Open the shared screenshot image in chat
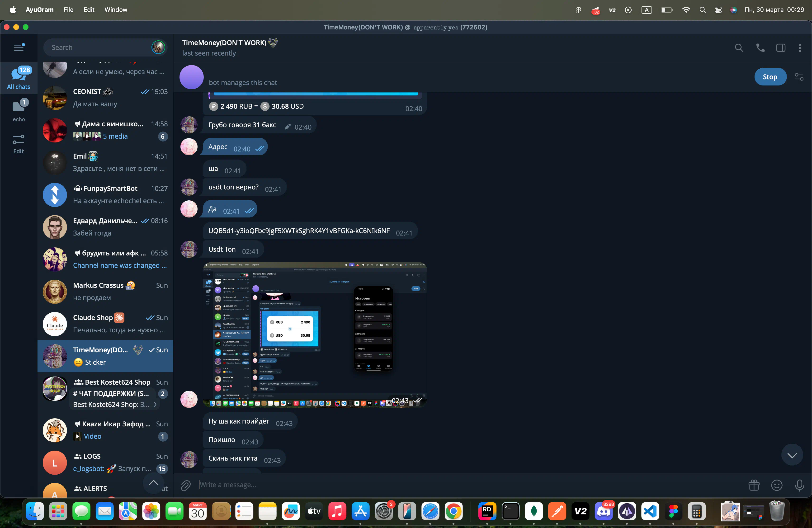 point(315,334)
